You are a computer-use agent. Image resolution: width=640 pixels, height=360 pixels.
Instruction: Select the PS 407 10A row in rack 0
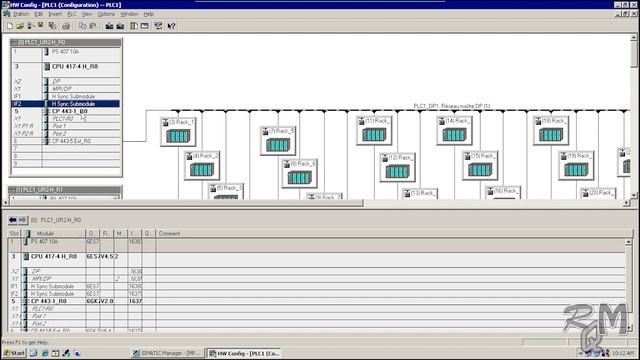point(66,52)
